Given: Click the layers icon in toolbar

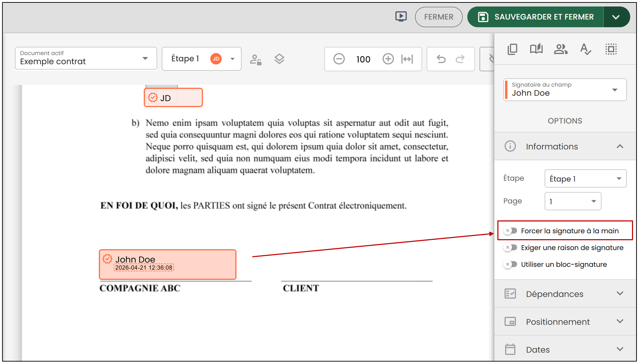Looking at the screenshot, I should tap(279, 59).
